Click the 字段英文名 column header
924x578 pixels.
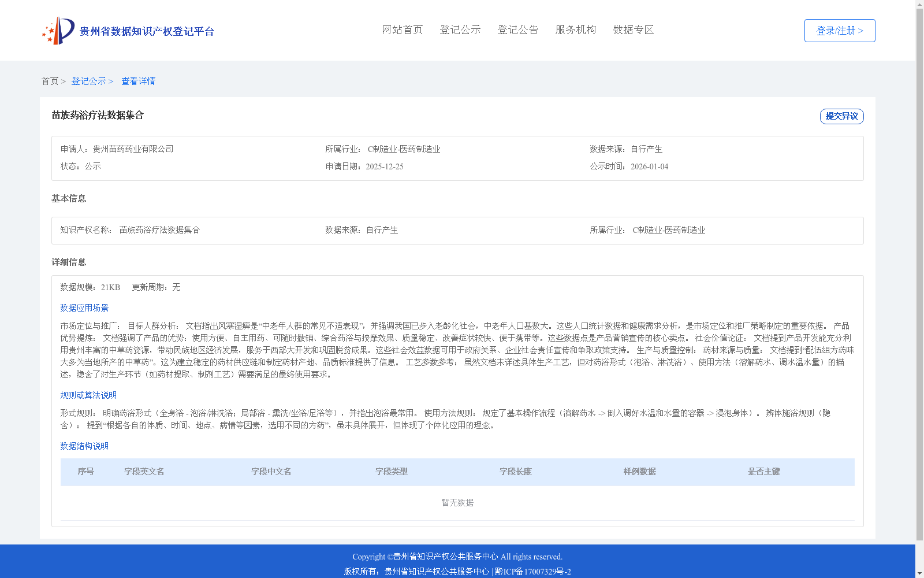(x=144, y=472)
